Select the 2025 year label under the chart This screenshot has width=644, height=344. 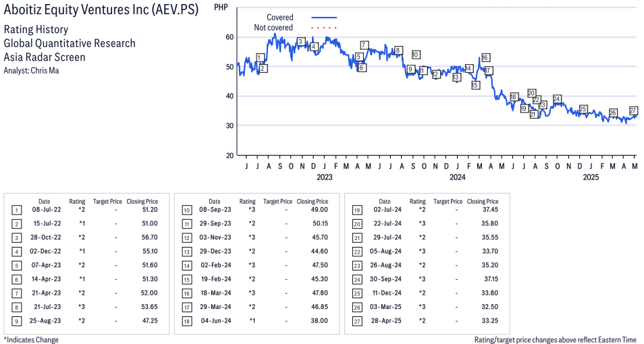click(x=591, y=177)
